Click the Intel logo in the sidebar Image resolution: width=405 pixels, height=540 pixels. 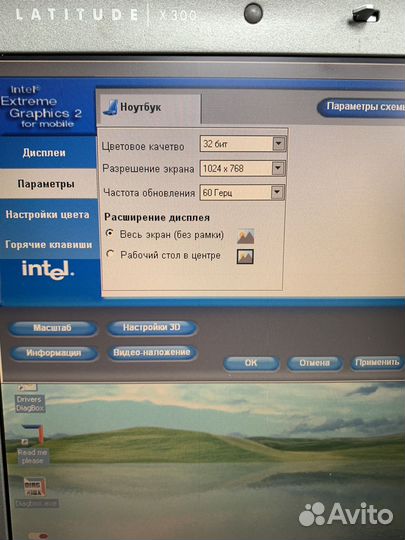48,270
